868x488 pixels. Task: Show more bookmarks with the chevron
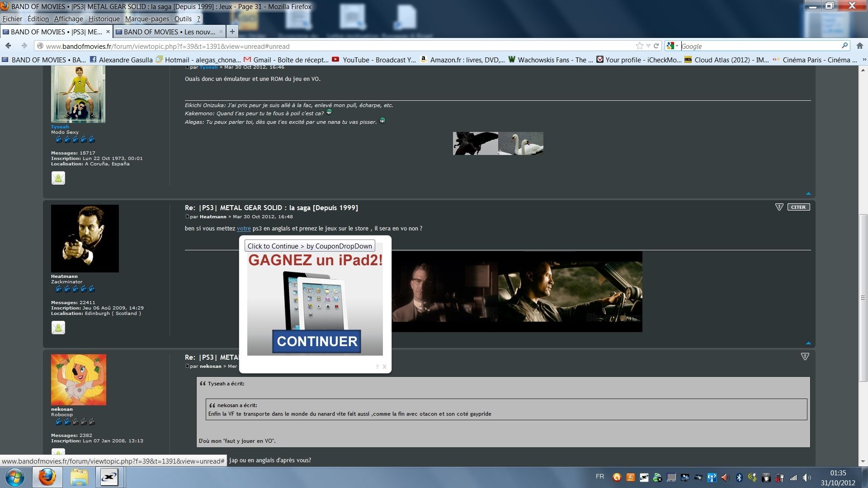tap(864, 60)
